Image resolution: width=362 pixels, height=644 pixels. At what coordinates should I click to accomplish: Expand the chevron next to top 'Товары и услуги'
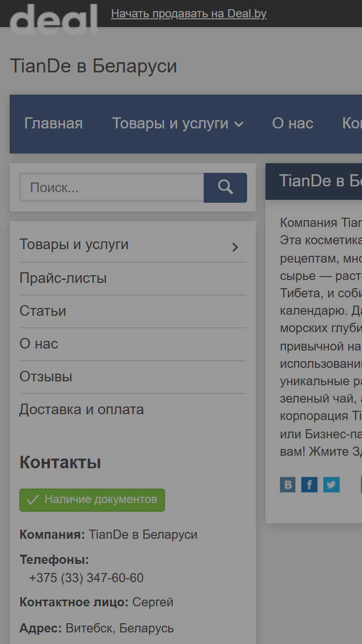pyautogui.click(x=238, y=125)
